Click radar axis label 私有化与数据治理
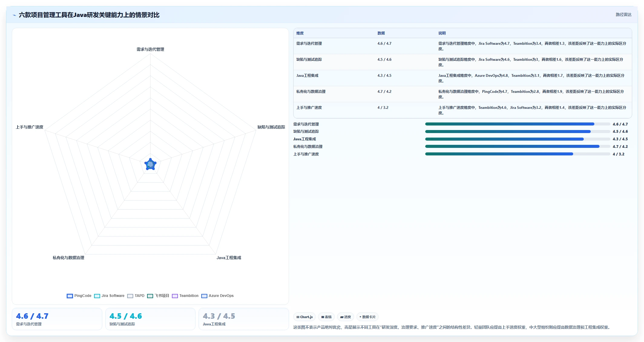The width and height of the screenshot is (644, 342). (68, 258)
